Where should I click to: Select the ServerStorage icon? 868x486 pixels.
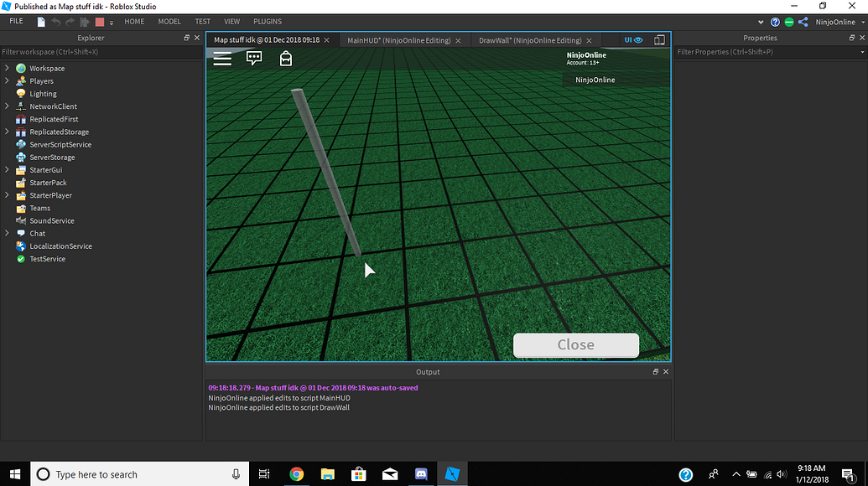click(21, 157)
